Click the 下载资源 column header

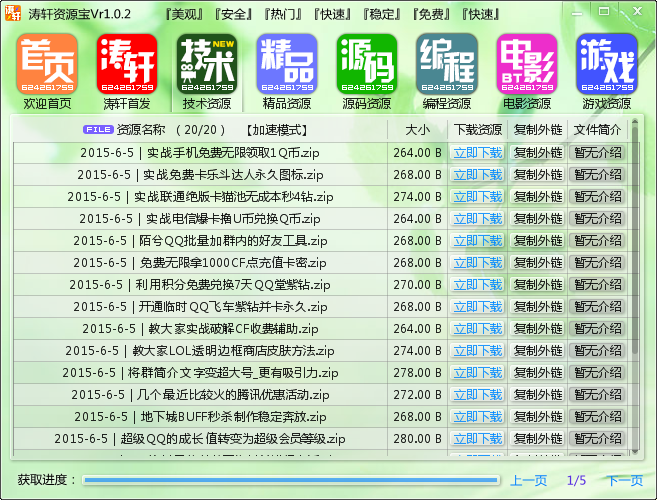(478, 130)
